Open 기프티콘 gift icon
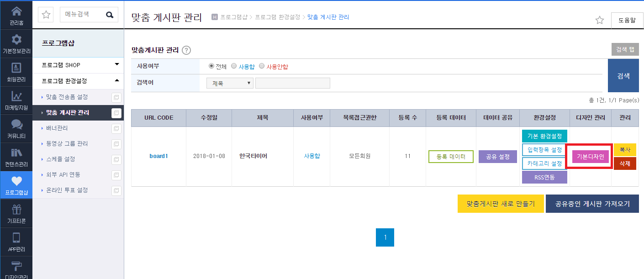644x279 pixels. pos(16,209)
